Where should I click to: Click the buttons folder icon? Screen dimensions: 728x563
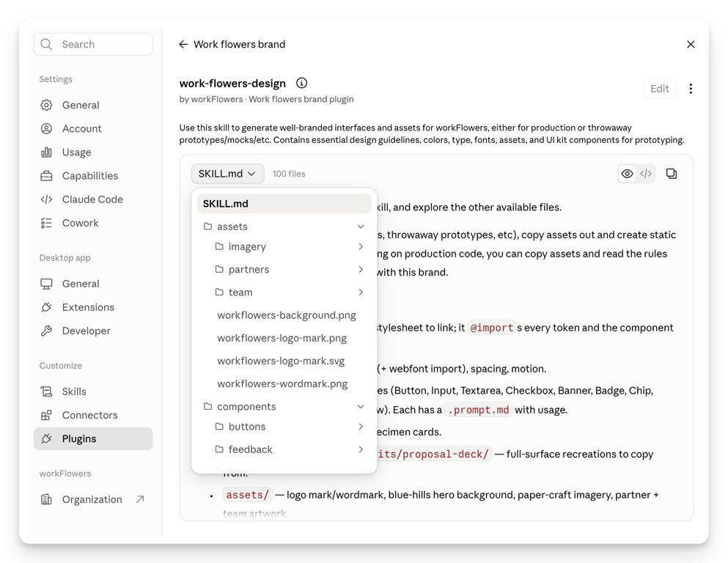tap(219, 426)
